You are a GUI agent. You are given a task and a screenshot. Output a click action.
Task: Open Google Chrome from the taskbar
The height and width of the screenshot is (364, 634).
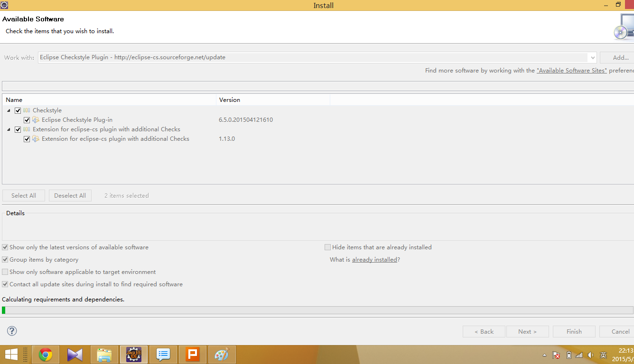(46, 355)
